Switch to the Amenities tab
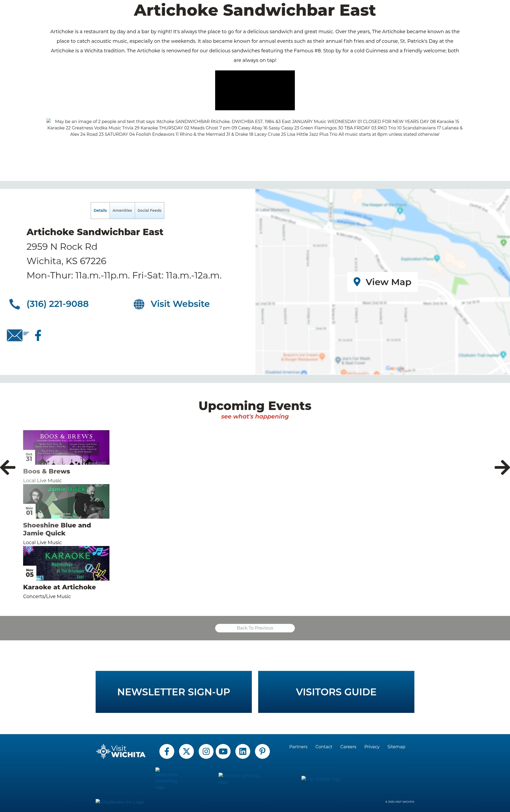Image resolution: width=510 pixels, height=812 pixels. coord(122,210)
